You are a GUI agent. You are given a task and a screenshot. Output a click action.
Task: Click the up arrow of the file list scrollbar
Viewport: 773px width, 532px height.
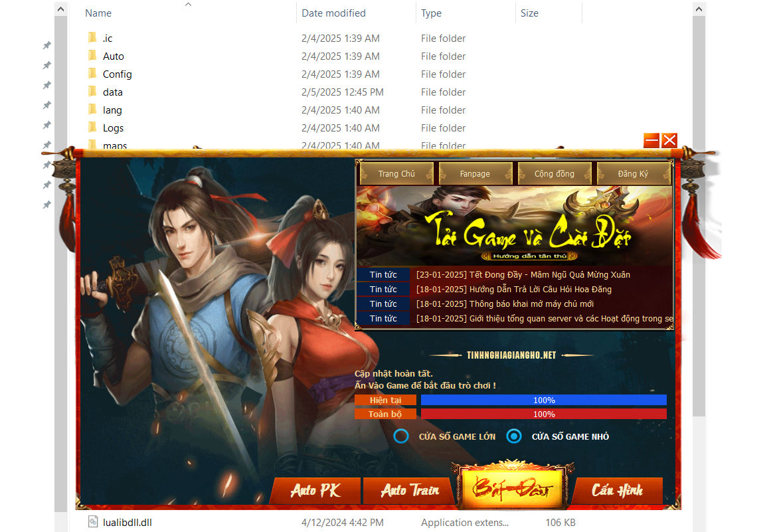click(x=699, y=9)
